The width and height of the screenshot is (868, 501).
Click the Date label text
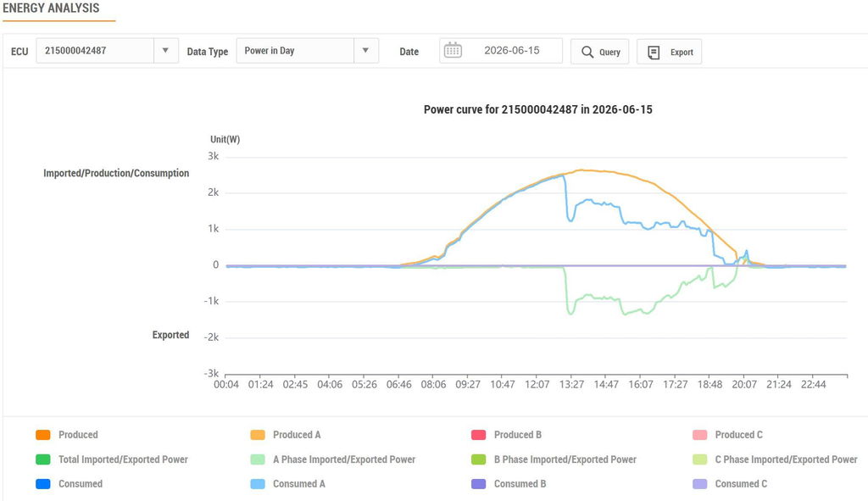(x=409, y=52)
